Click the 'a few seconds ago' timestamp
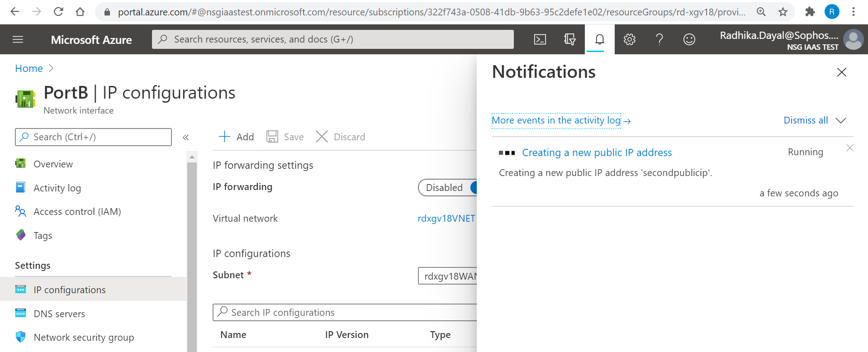Screen dimensions: 868x352 click(x=799, y=193)
